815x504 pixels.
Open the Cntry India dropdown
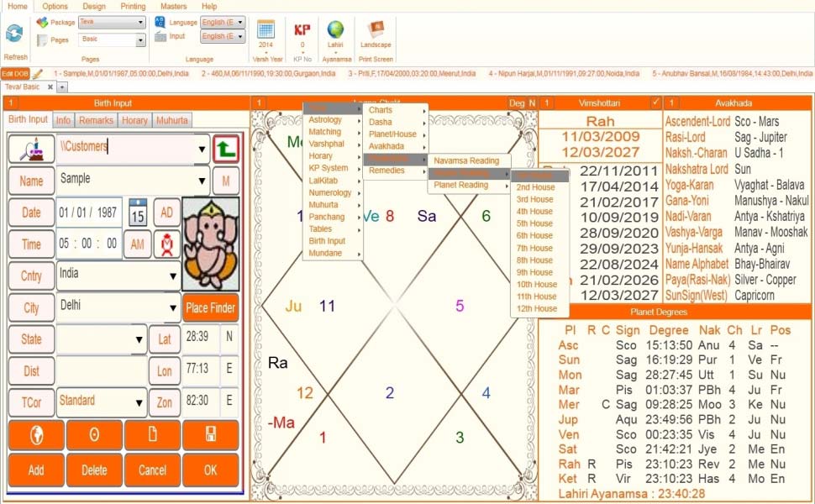click(x=173, y=276)
